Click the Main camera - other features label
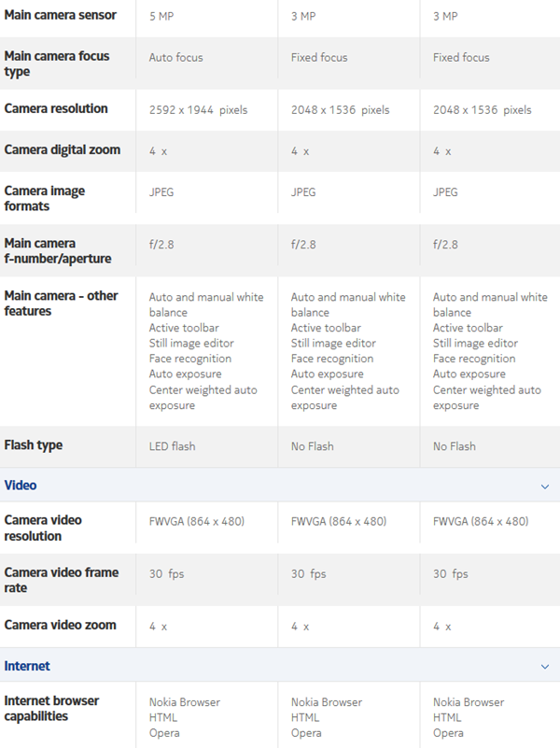 (x=62, y=303)
